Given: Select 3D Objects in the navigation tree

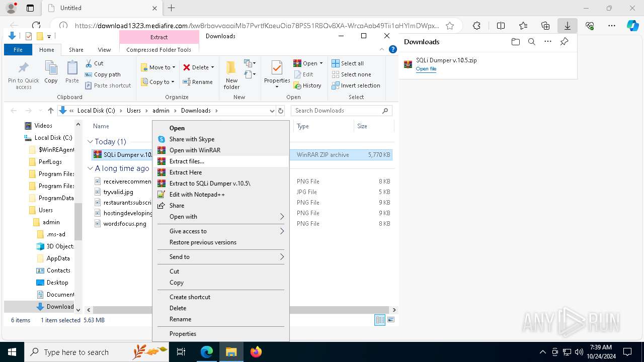Looking at the screenshot, I should (x=55, y=246).
